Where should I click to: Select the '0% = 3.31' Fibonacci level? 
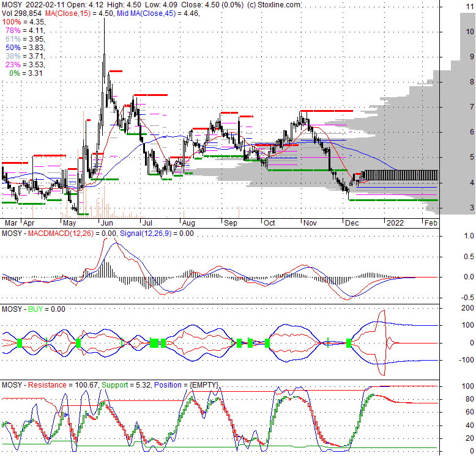point(26,73)
